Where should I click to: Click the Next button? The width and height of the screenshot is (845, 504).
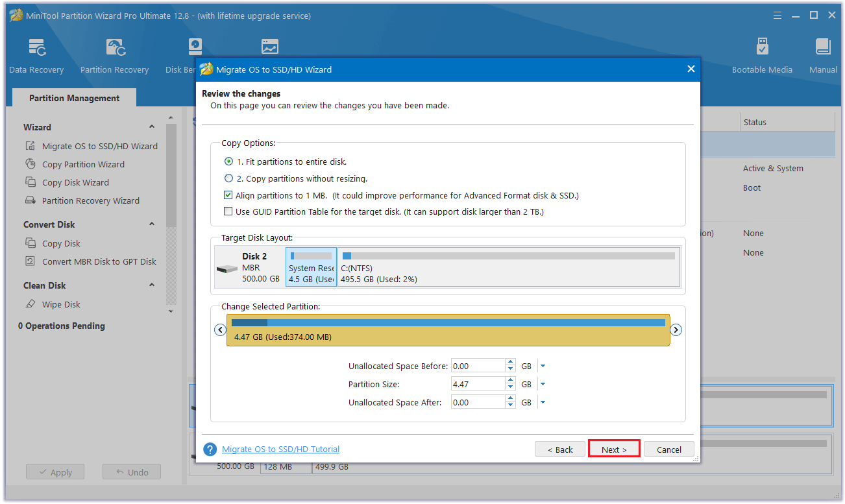pos(614,450)
